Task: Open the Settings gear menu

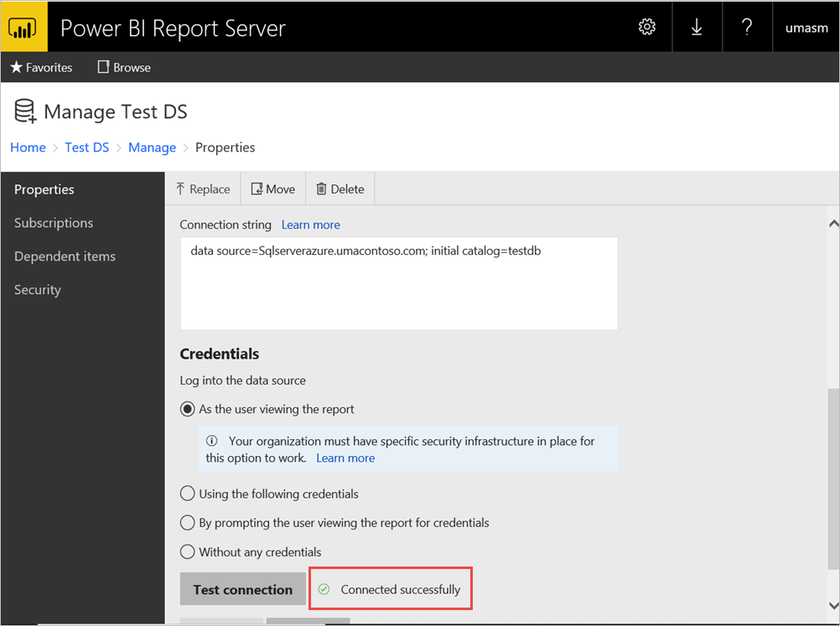Action: pos(646,26)
